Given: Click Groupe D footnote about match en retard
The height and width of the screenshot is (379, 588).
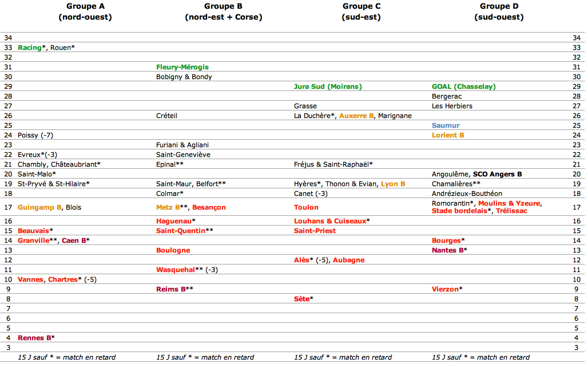Looking at the screenshot, I should (x=480, y=358).
